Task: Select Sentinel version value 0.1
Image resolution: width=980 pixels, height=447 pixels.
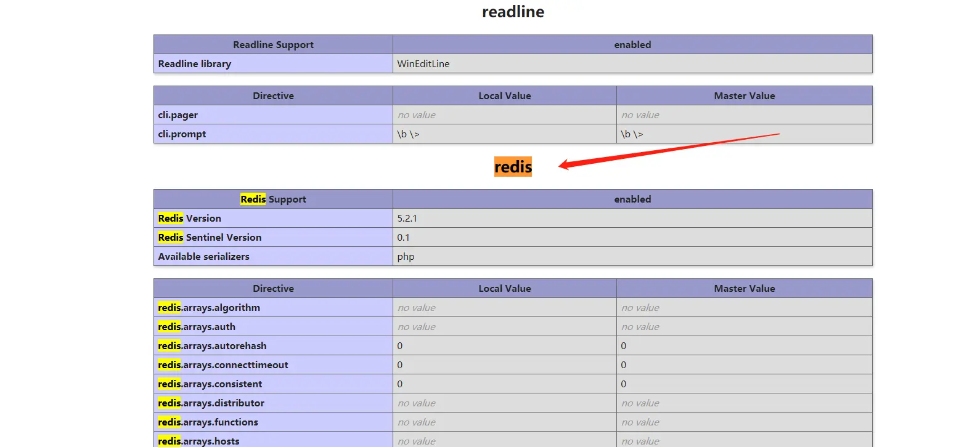Action: click(x=403, y=237)
